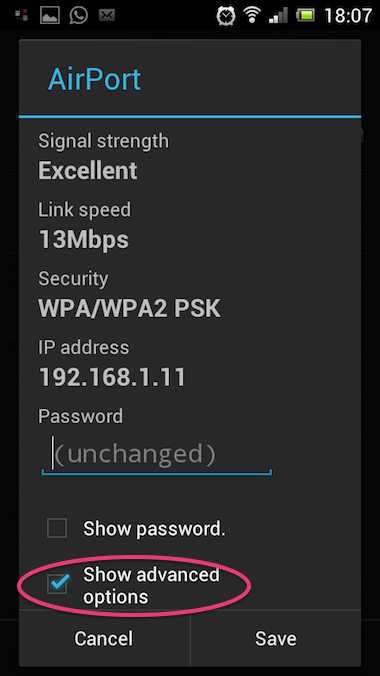This screenshot has height=676, width=380.
Task: Tap the alarm clock status icon
Action: pos(226,16)
